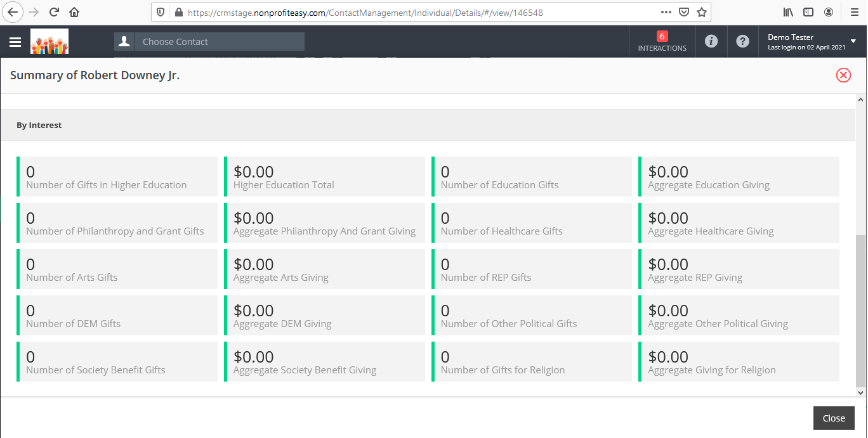View site security padlock info
Viewport: 868px width, 438px height.
click(178, 12)
